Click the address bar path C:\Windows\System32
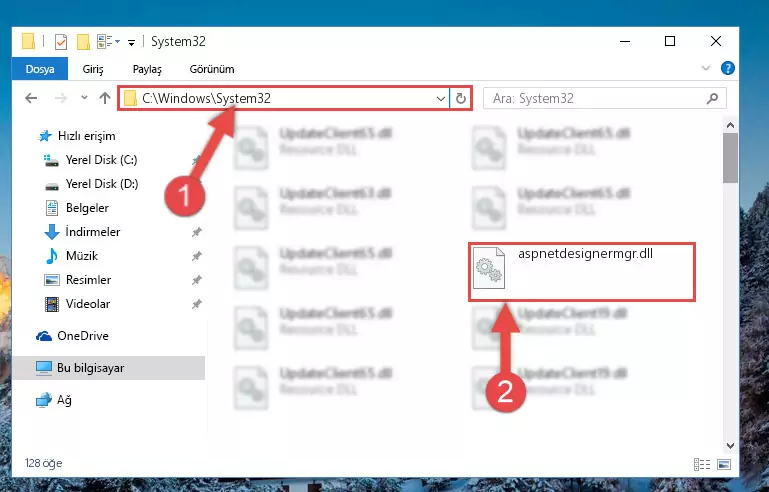Viewport: 769px width, 492px height. [x=206, y=98]
